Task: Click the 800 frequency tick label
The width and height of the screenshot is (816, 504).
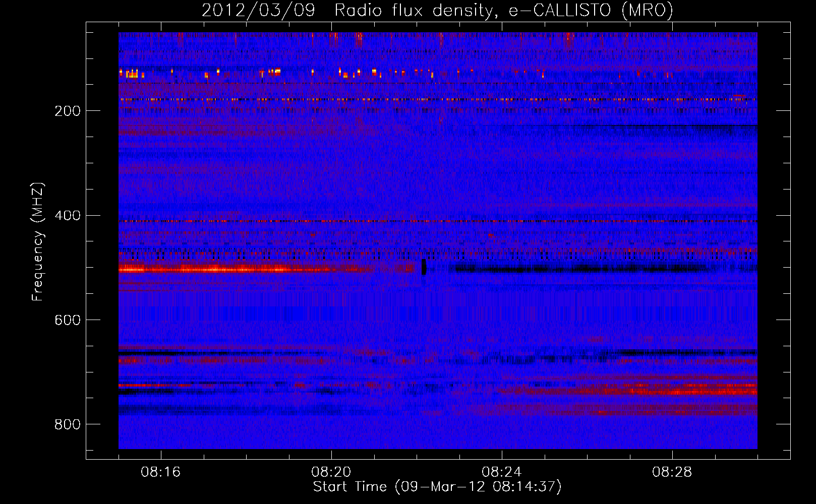Action: (68, 424)
